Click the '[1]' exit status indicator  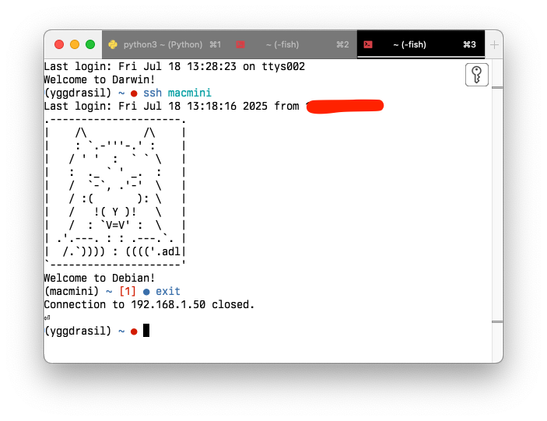point(127,291)
